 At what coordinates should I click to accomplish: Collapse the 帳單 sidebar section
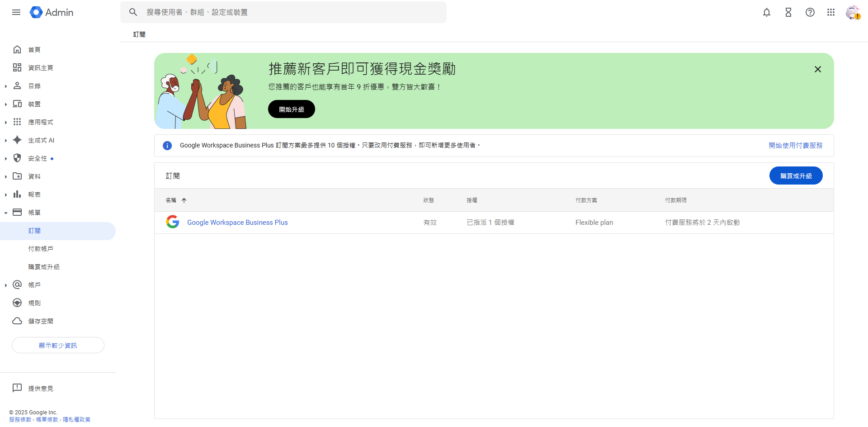pos(6,213)
